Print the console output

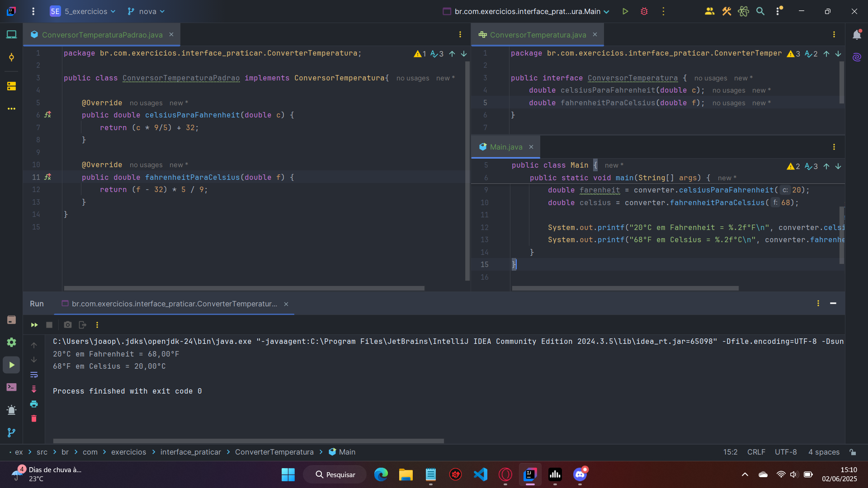point(34,404)
